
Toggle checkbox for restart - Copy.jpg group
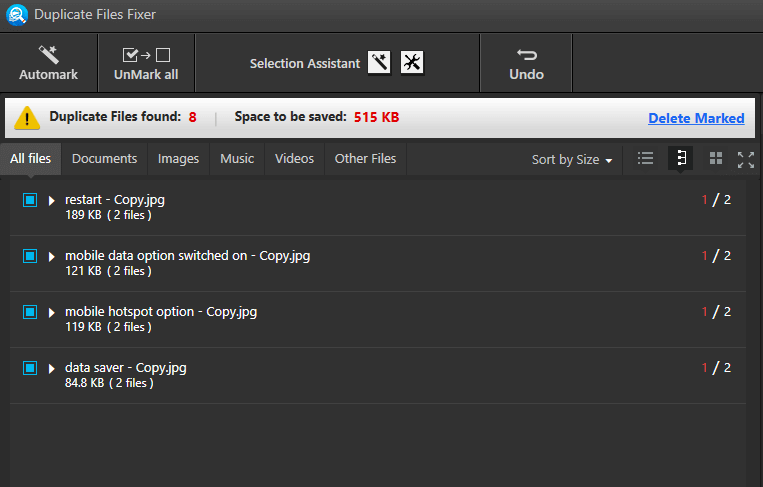[30, 200]
